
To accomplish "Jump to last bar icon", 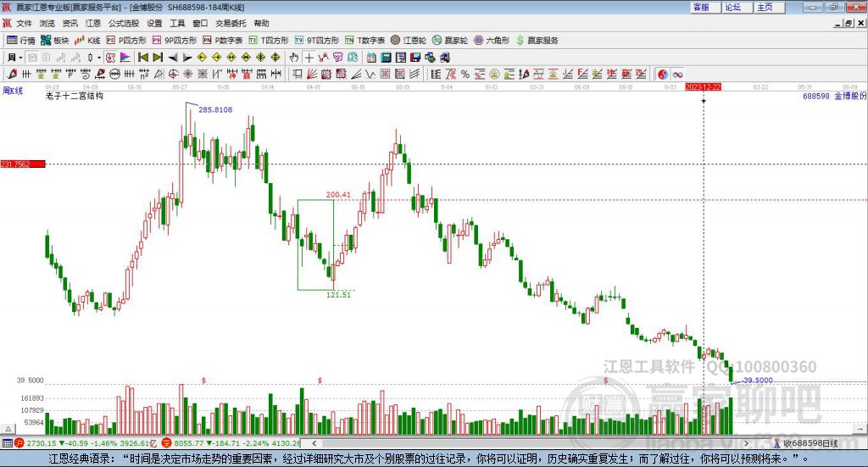I will (x=158, y=58).
